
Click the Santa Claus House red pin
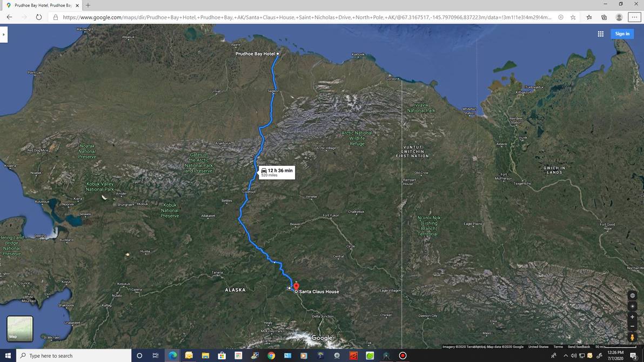tap(296, 287)
